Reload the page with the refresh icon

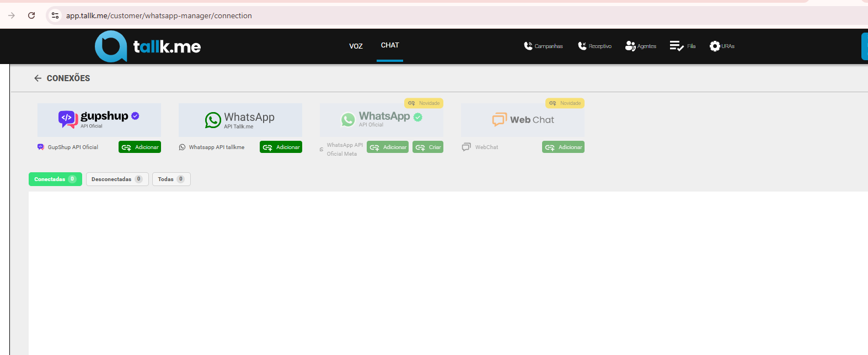tap(31, 15)
